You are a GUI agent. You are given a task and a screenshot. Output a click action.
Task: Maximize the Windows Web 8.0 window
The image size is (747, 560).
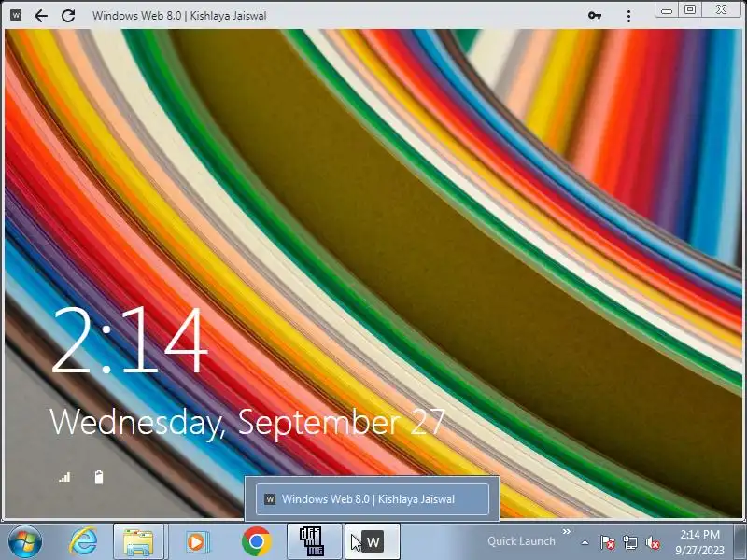click(x=690, y=10)
